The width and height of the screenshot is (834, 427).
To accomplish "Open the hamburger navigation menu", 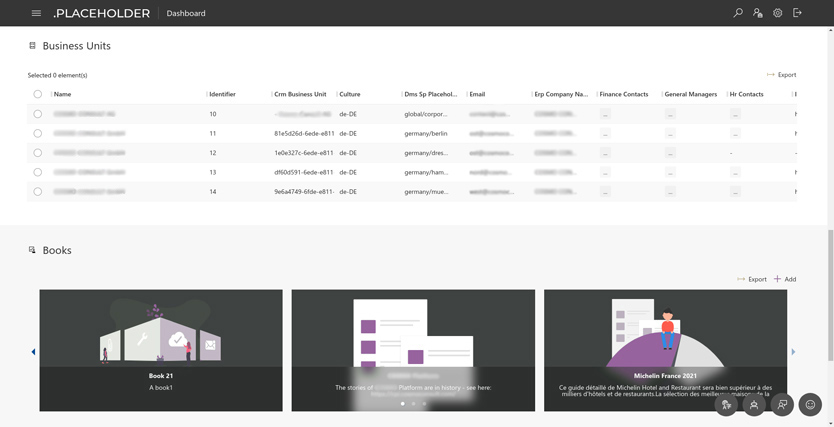I will [36, 13].
